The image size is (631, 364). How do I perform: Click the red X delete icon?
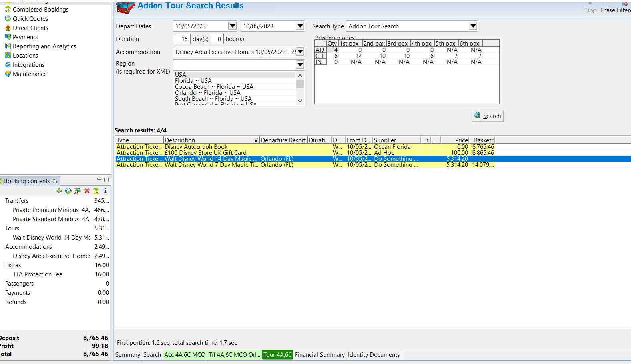(x=87, y=191)
